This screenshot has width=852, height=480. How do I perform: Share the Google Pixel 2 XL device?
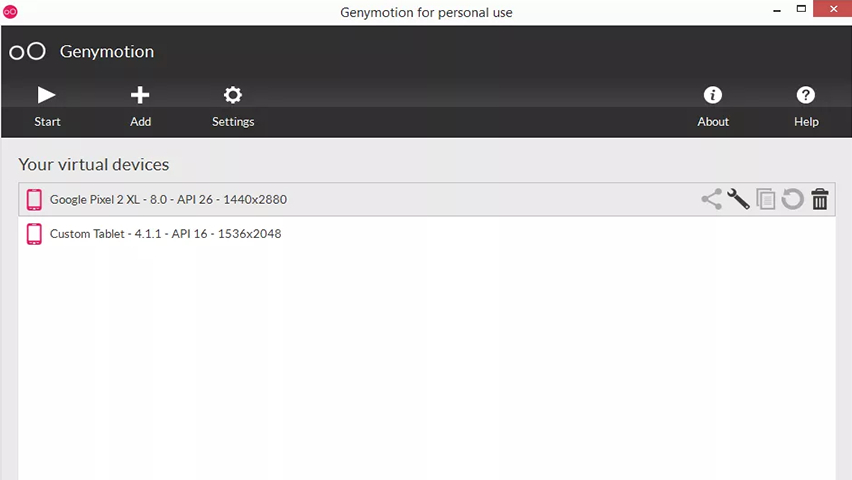pyautogui.click(x=711, y=199)
